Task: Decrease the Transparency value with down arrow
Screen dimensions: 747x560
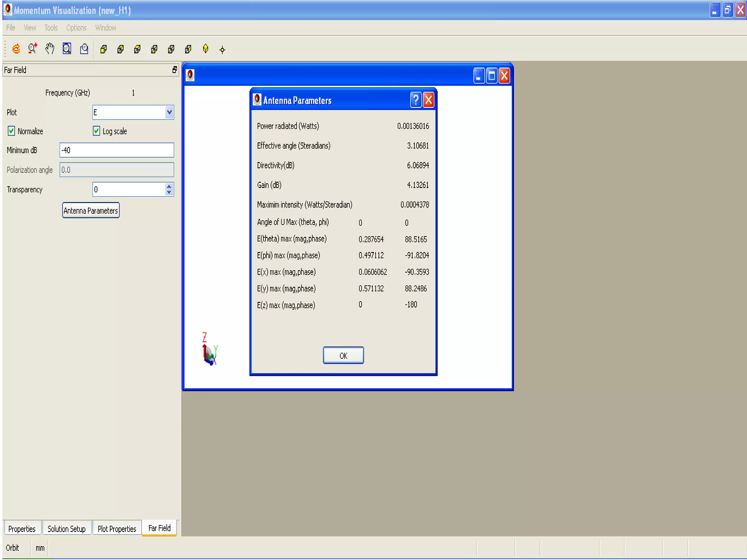Action: 169,192
